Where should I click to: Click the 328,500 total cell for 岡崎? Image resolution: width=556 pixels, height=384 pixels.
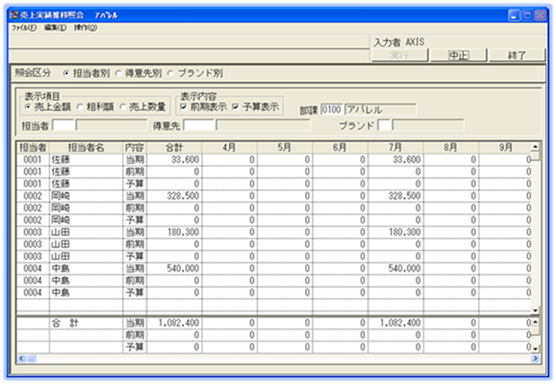pyautogui.click(x=174, y=196)
